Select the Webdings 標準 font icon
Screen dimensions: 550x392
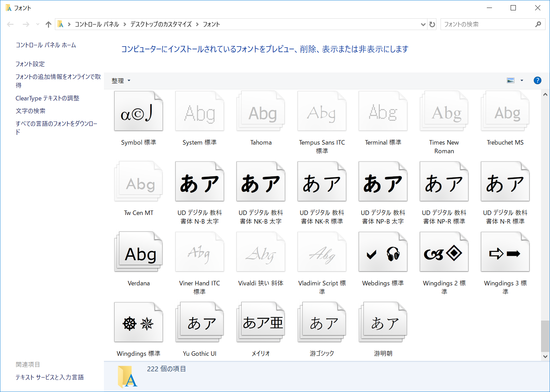(x=383, y=252)
